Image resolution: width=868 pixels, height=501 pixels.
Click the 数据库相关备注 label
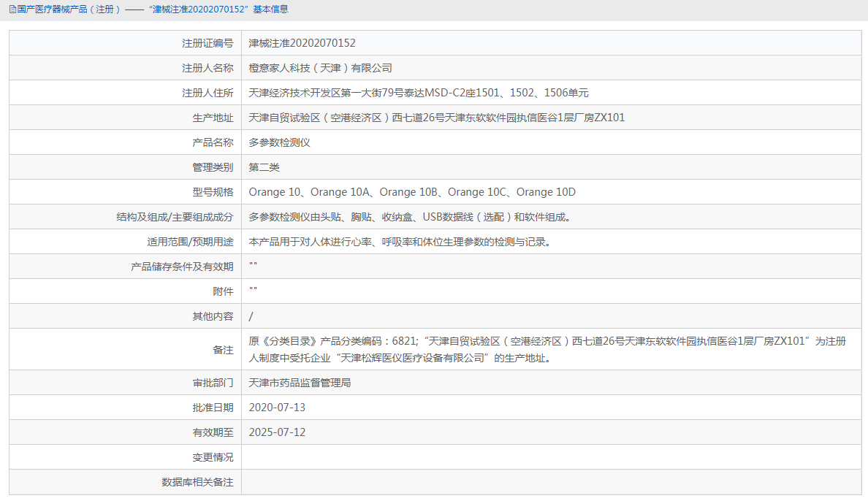197,482
